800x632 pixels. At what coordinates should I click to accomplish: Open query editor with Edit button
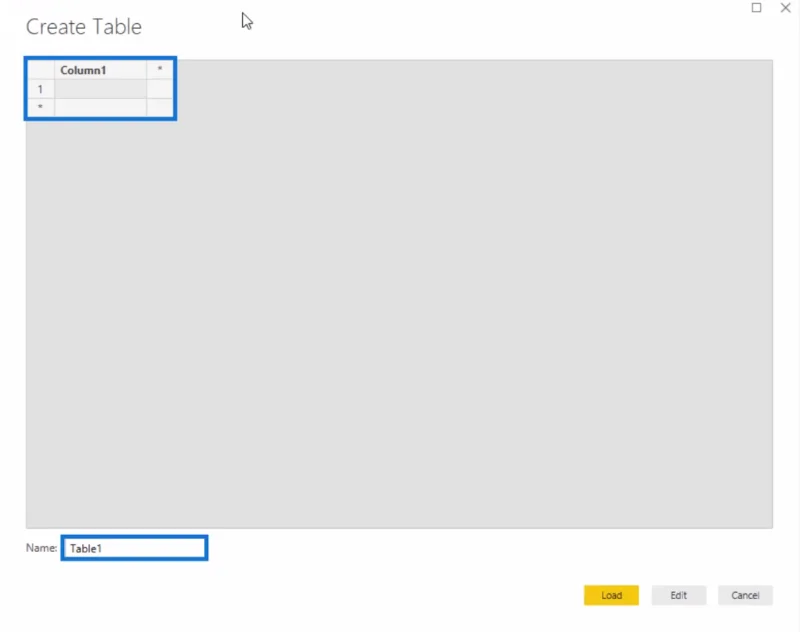(679, 595)
